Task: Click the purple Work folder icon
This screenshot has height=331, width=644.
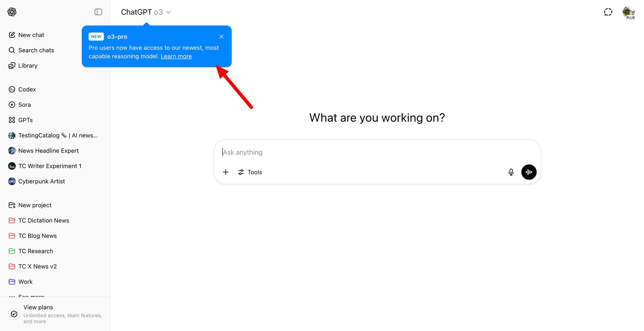Action: tap(12, 282)
